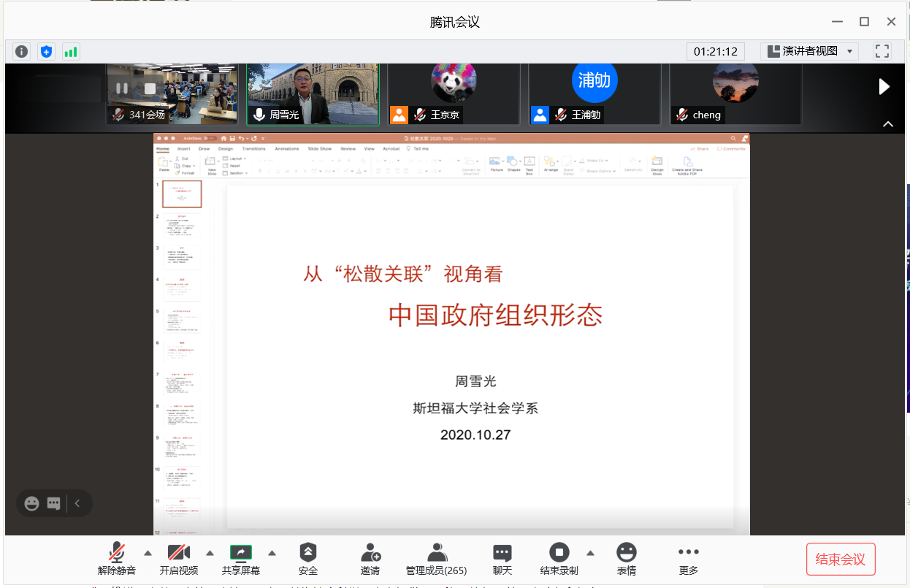This screenshot has height=588, width=910.
Task: Open the 邀请 invite dialog
Action: coord(370,559)
